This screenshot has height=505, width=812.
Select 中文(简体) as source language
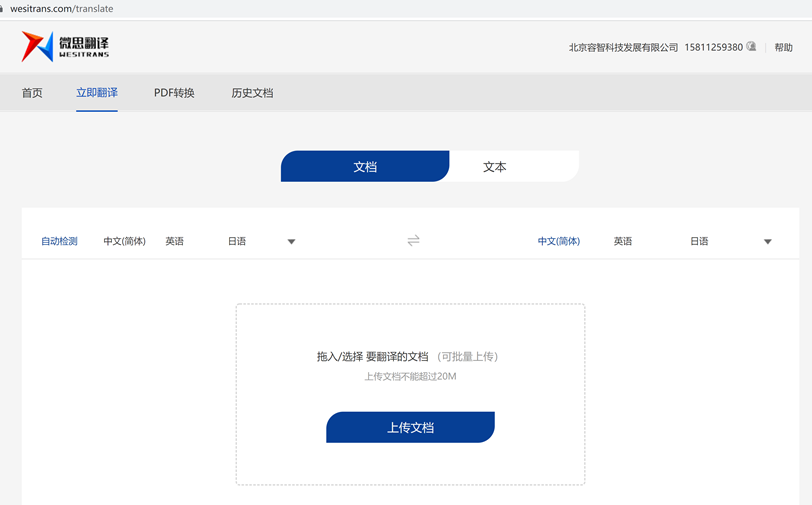click(x=124, y=242)
